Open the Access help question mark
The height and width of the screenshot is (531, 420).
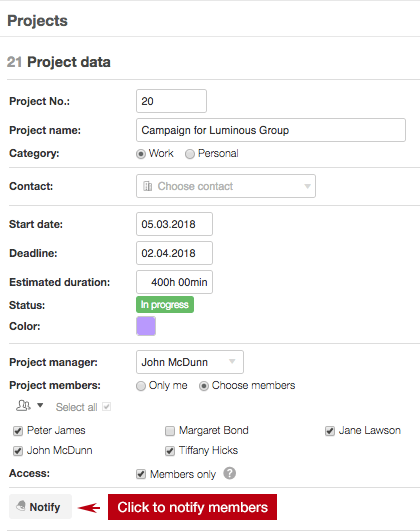tap(230, 473)
